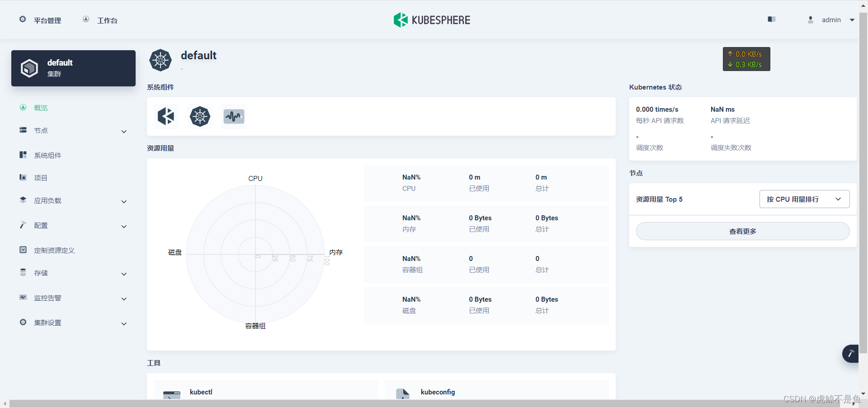Open 定制资源定义 in the sidebar

(54, 250)
